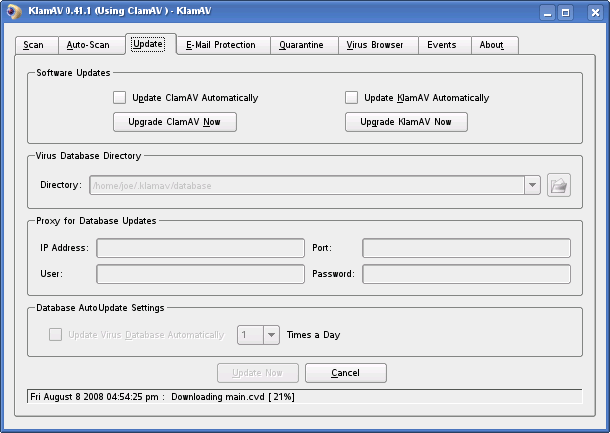Screen dimensions: 610x433
Task: Minimize the KlamAV window
Action: [x=548, y=12]
